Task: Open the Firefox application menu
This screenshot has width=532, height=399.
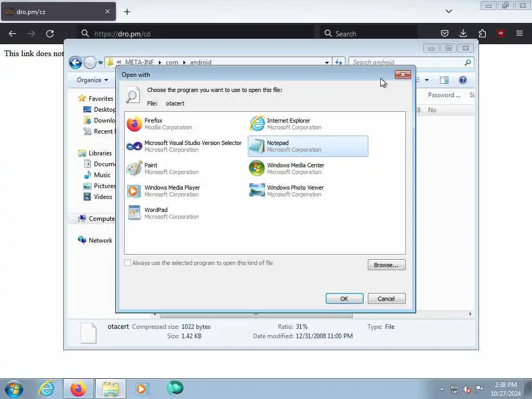Action: tap(520, 33)
